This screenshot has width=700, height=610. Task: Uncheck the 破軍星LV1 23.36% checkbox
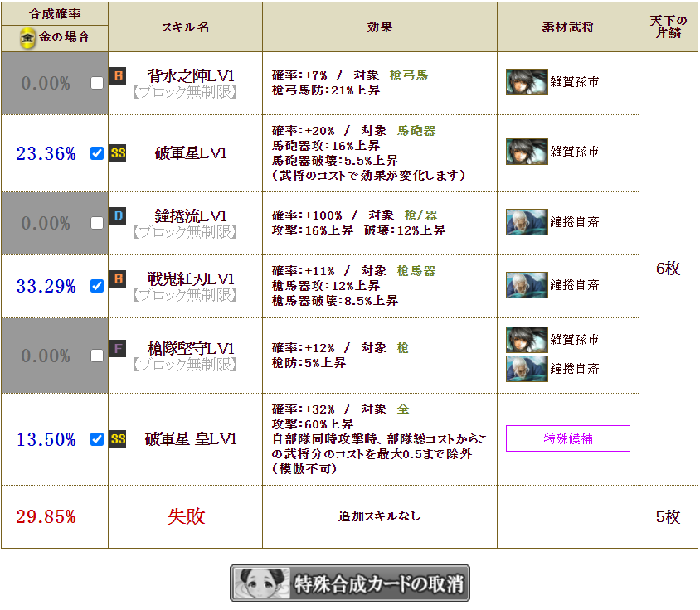pyautogui.click(x=97, y=153)
